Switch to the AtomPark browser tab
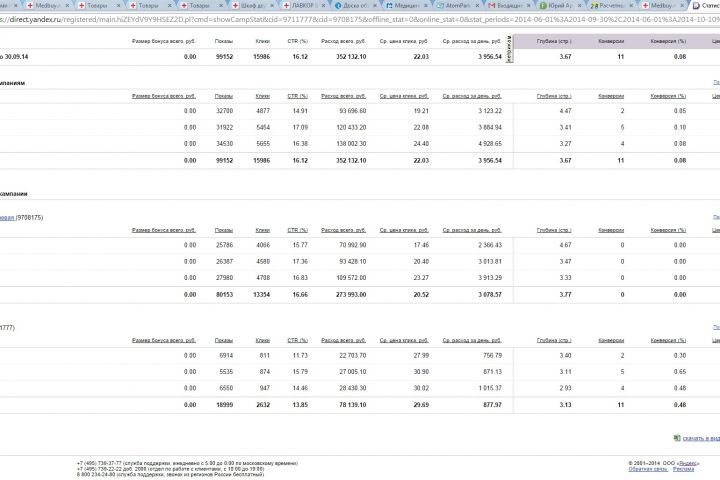The height and width of the screenshot is (480, 720). click(457, 6)
